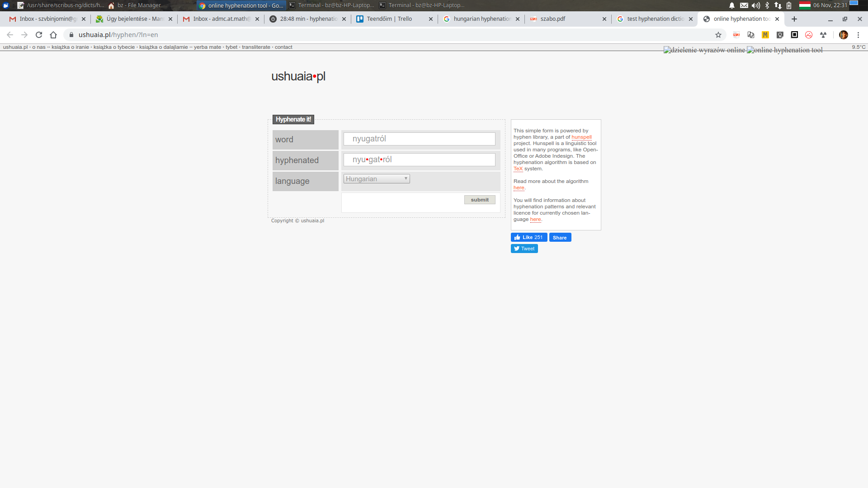Click the yellow M extension icon

[x=765, y=35]
